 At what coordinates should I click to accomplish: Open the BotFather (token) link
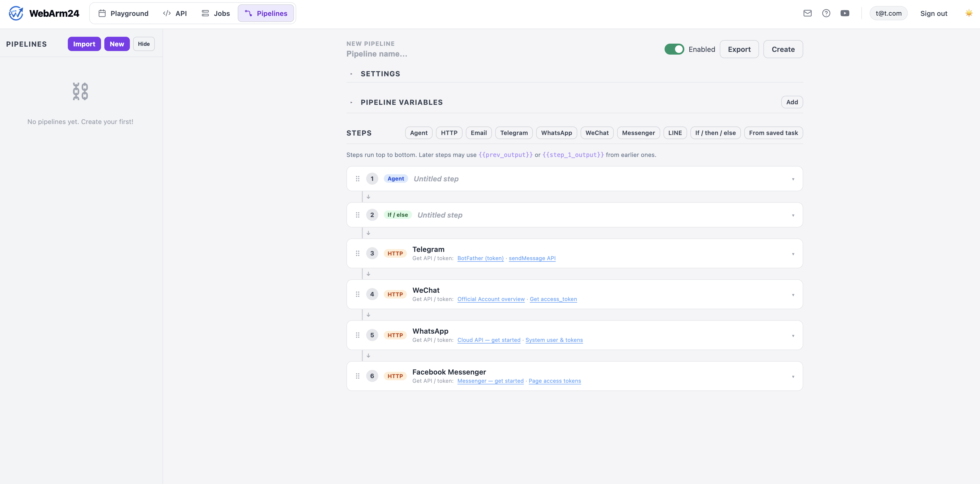480,258
